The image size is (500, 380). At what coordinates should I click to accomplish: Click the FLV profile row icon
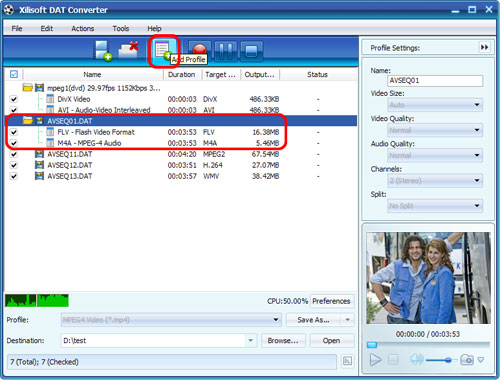coord(50,132)
